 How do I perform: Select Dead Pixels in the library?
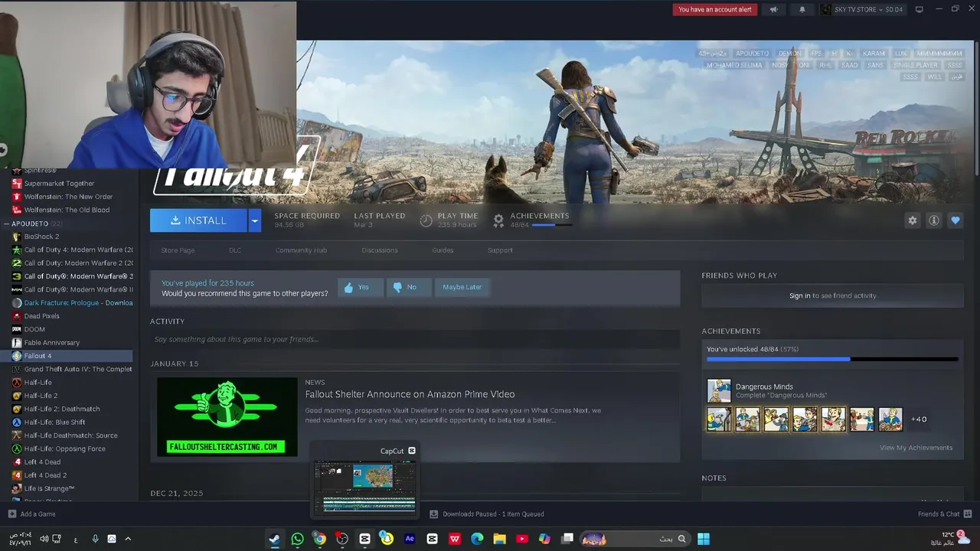pyautogui.click(x=41, y=316)
